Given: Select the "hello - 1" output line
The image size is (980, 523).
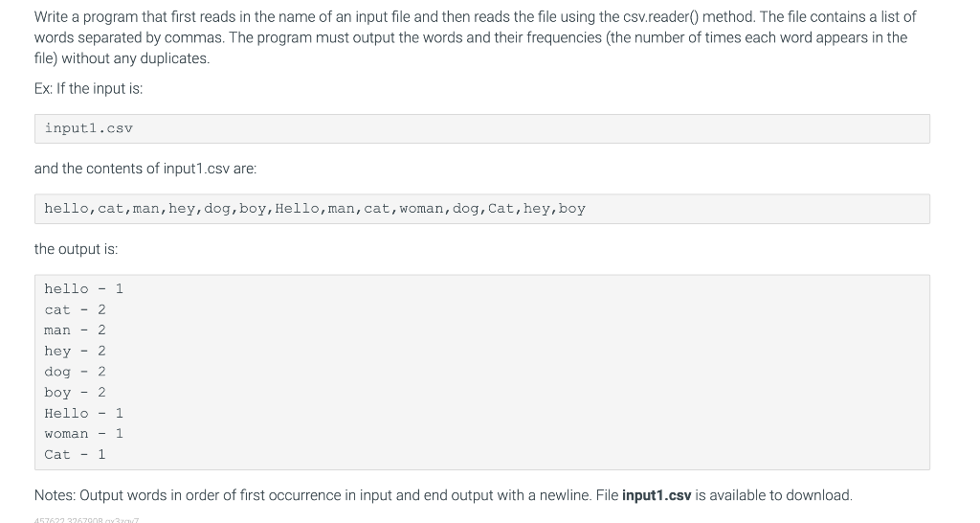Looking at the screenshot, I should point(84,288).
